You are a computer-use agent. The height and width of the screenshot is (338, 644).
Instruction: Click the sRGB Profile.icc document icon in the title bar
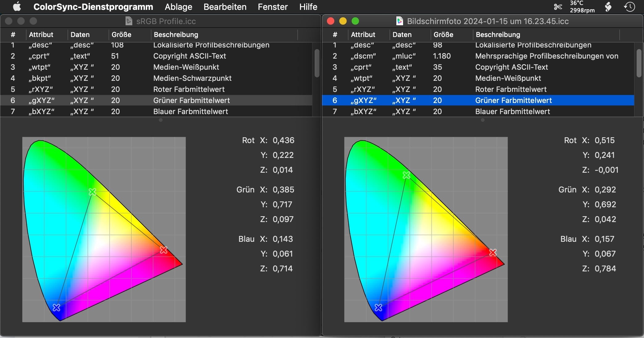(x=129, y=21)
